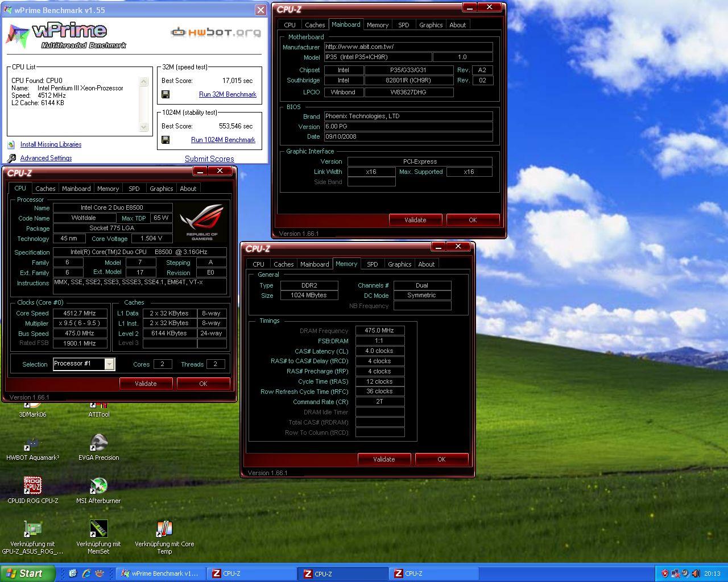Open the Advanced Settings link
The image size is (728, 582).
(46, 158)
